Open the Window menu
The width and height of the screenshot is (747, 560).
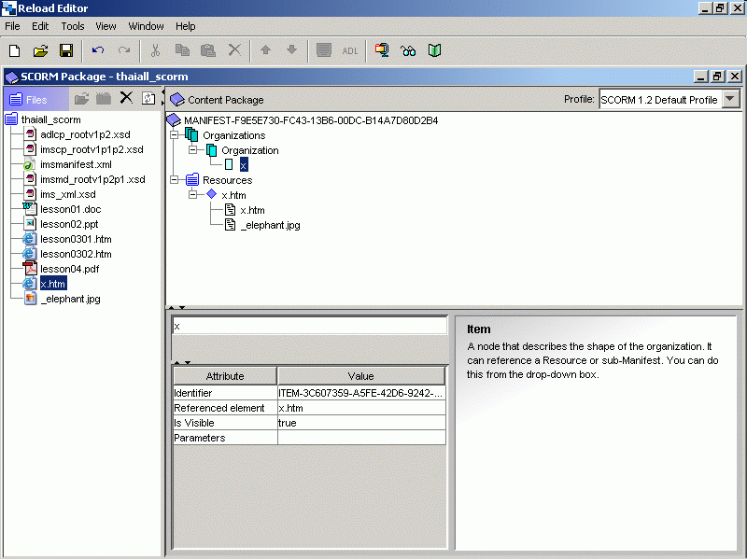(x=146, y=26)
